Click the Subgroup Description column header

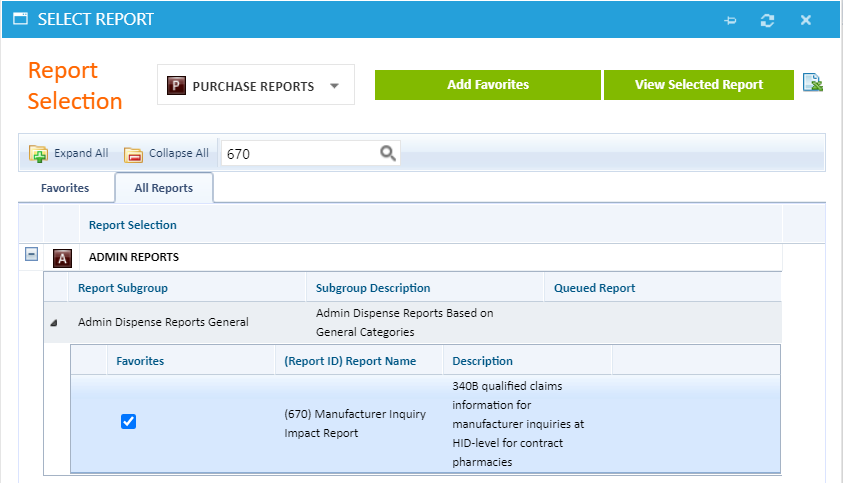coord(373,288)
